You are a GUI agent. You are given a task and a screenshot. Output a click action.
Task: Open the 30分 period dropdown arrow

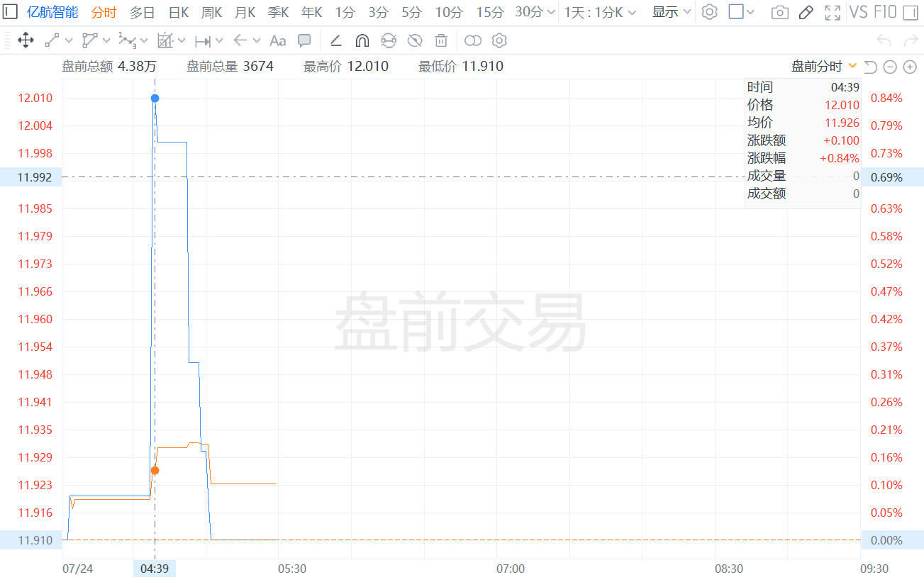tap(550, 13)
